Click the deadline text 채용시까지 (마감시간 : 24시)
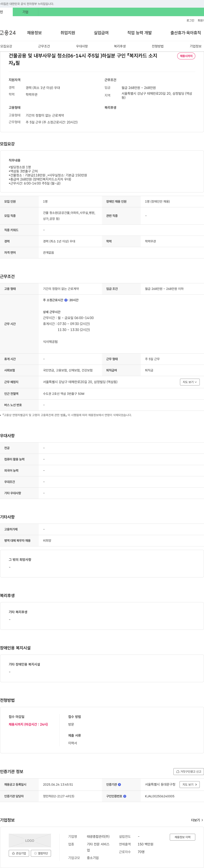 point(28,724)
